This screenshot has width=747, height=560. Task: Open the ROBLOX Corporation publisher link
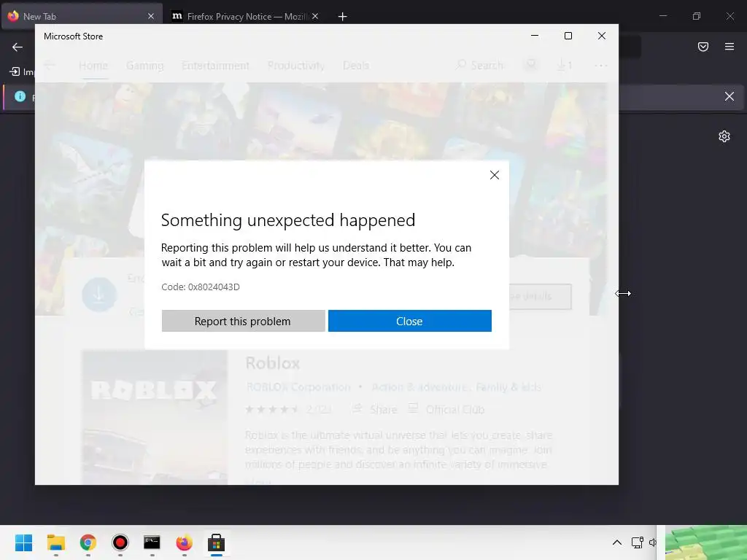point(298,387)
